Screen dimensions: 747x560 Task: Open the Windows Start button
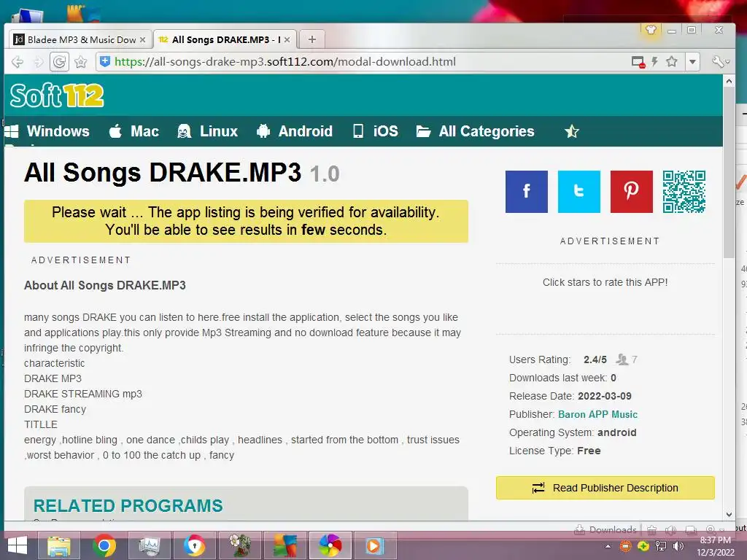[18, 545]
